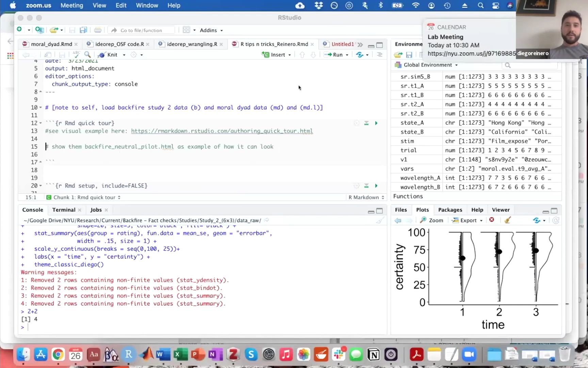The height and width of the screenshot is (368, 588).
Task: Switch to ideorep_wrangling.R tab
Action: [x=192, y=44]
